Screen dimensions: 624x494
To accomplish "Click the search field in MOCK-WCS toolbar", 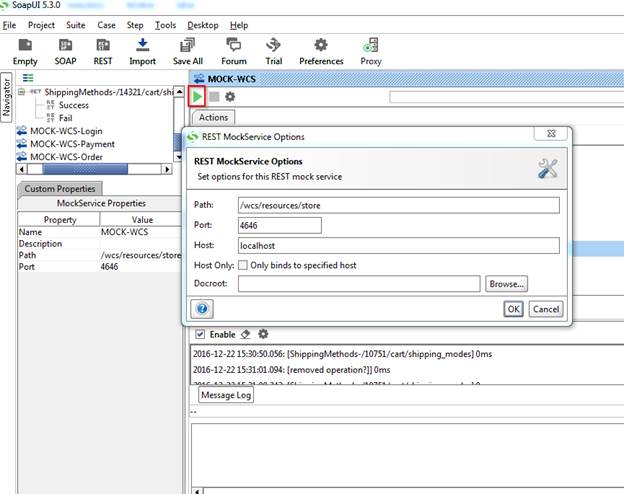I will click(x=506, y=97).
